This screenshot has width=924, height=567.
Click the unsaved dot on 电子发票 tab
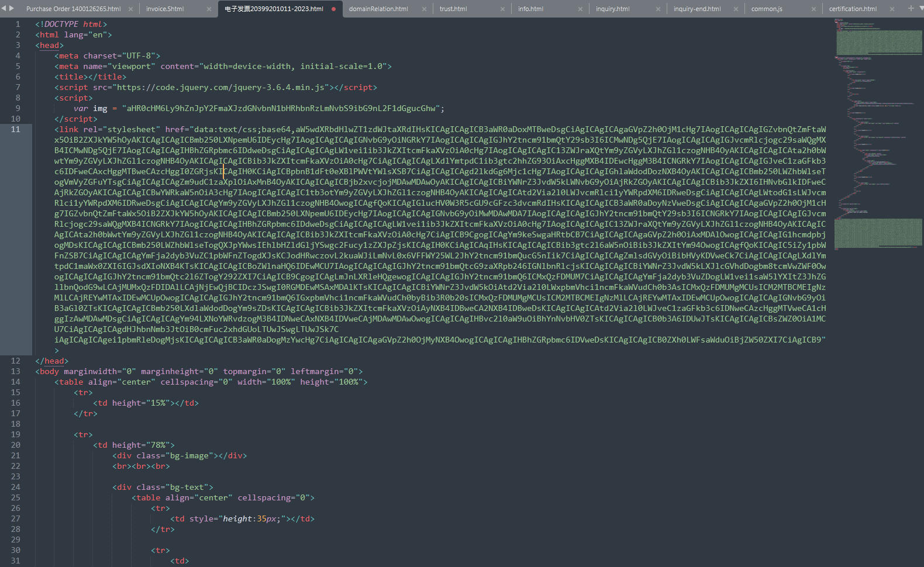point(333,9)
